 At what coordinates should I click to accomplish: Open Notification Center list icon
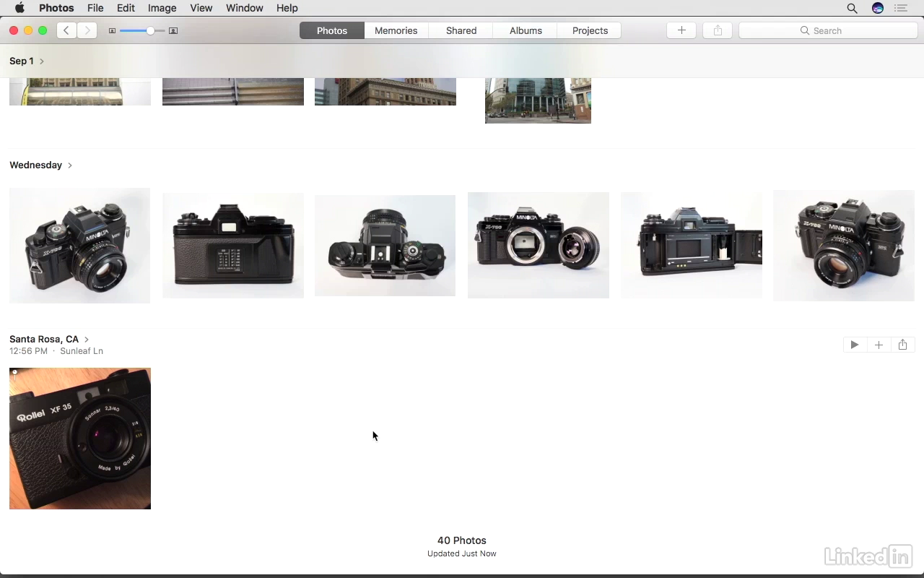click(900, 8)
